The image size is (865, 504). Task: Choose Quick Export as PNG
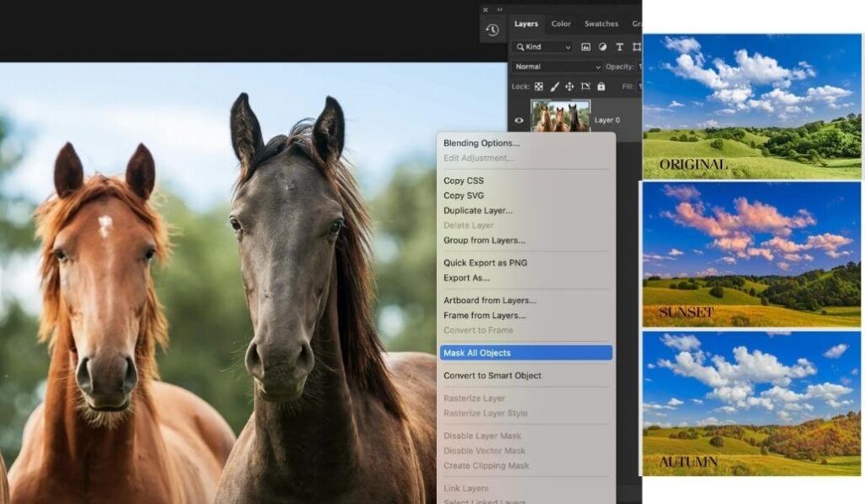485,263
